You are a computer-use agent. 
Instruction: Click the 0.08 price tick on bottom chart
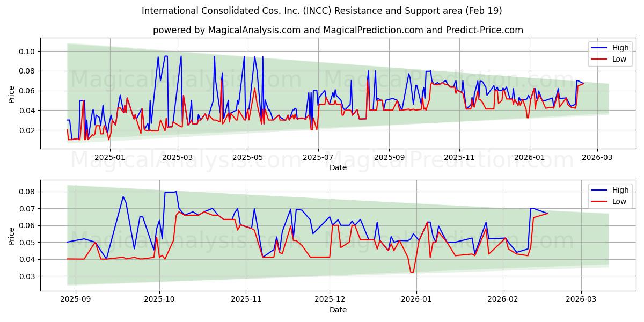coord(27,192)
